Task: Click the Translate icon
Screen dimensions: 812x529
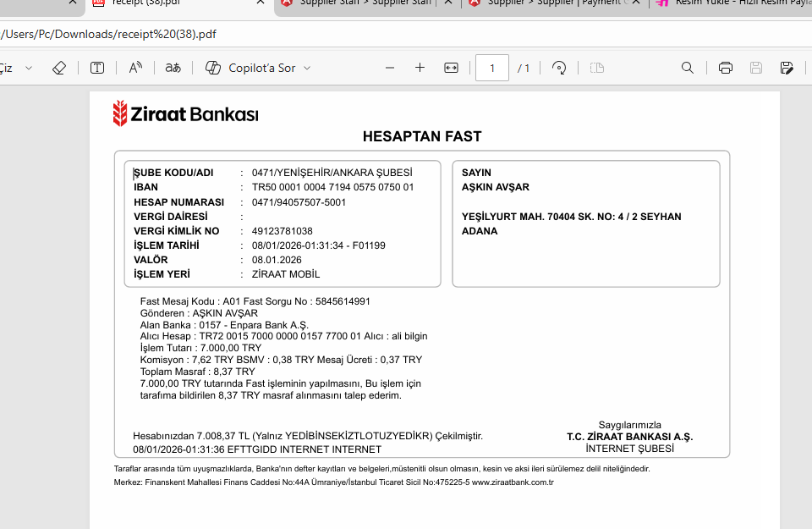Action: tap(173, 68)
